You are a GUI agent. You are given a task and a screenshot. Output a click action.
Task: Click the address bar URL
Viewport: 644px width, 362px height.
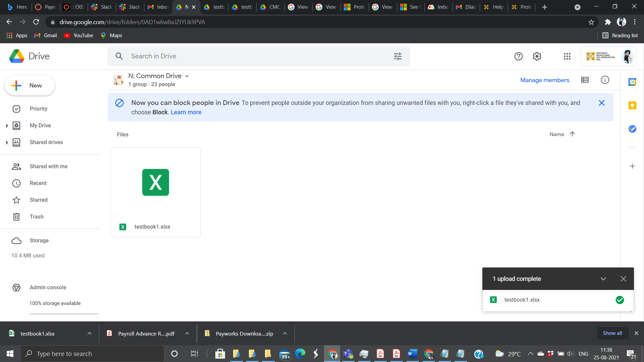point(132,22)
